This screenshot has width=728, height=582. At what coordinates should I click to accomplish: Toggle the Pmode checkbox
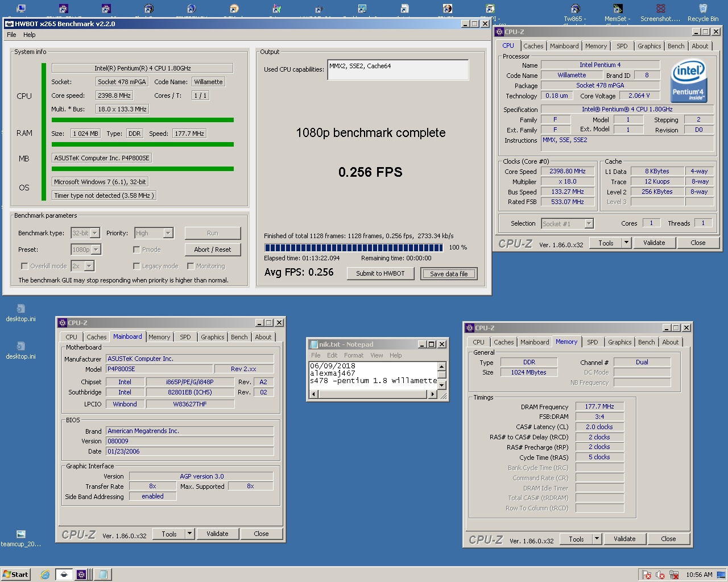coord(136,250)
